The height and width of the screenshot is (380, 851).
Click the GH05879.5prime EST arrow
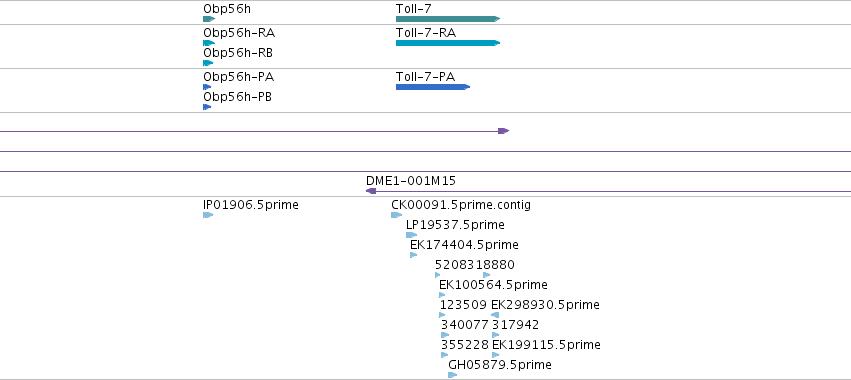point(453,375)
